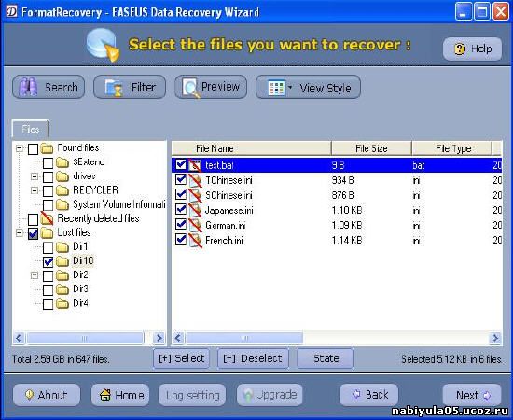Click the binoculars Search icon

pos(28,87)
